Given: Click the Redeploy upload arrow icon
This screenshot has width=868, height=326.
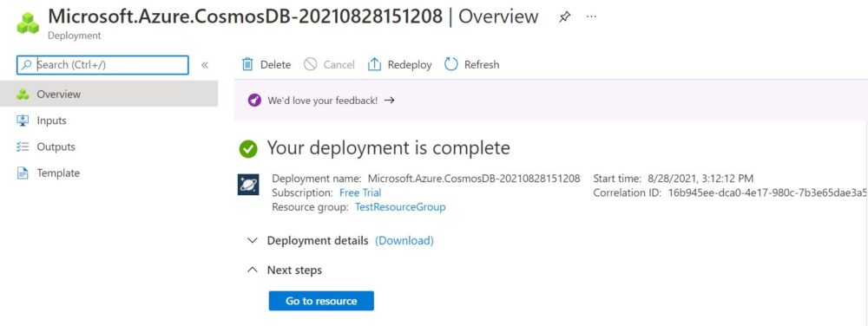Looking at the screenshot, I should 375,65.
